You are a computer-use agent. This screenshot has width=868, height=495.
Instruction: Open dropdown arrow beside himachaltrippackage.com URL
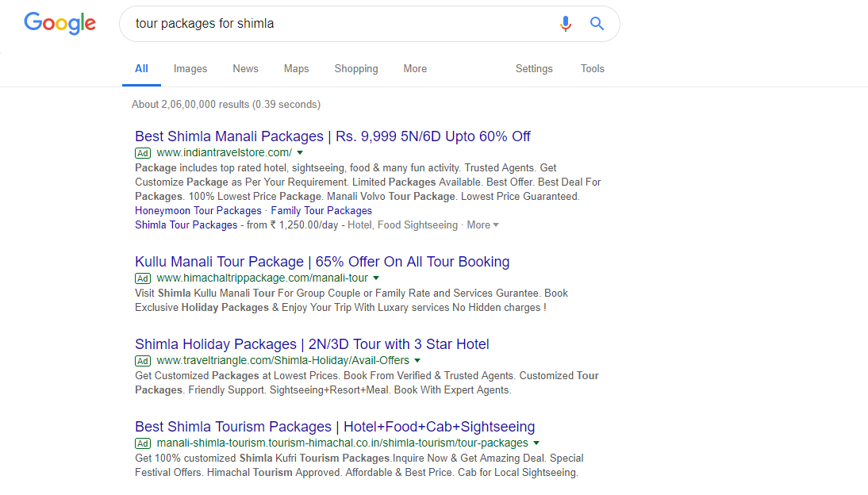pos(376,278)
